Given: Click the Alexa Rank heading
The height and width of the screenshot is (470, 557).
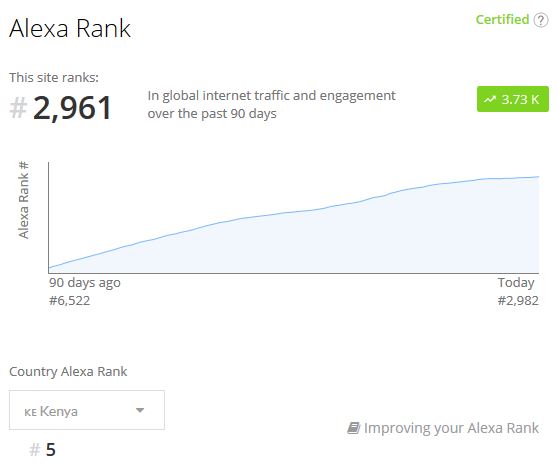Looking at the screenshot, I should [x=70, y=28].
